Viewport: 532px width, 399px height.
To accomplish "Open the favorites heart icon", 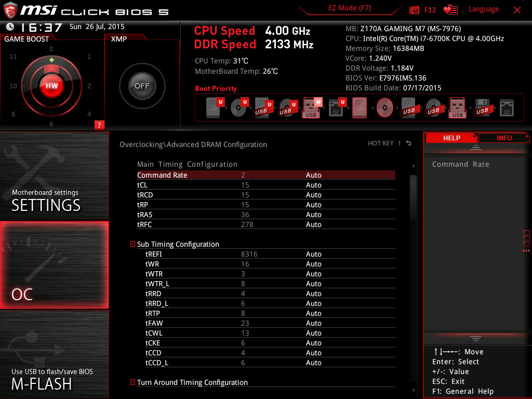I will (450, 10).
